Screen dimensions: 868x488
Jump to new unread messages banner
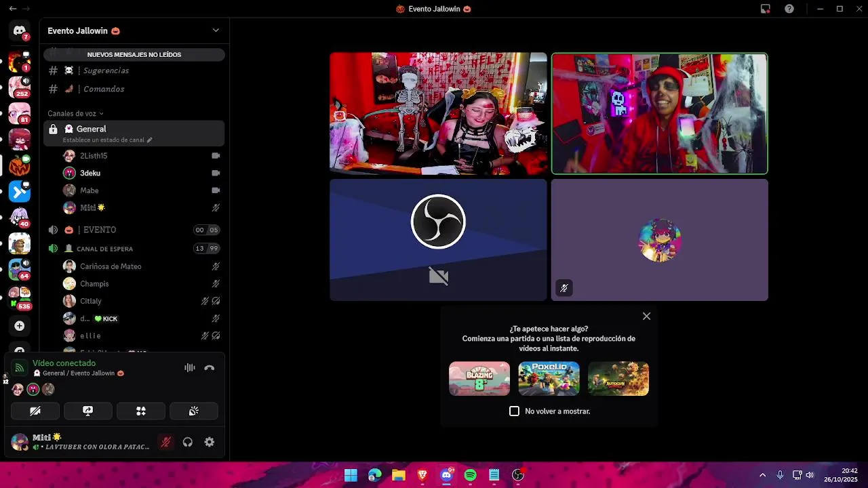click(134, 54)
